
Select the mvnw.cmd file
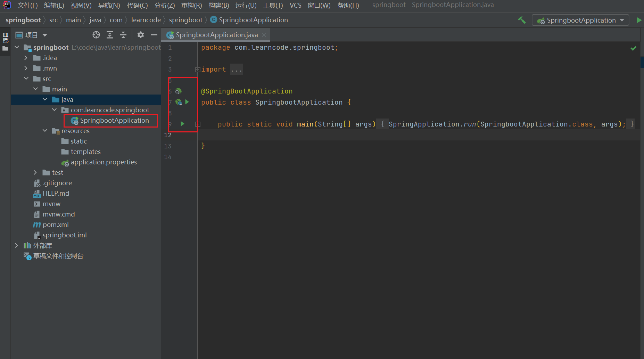(54, 214)
